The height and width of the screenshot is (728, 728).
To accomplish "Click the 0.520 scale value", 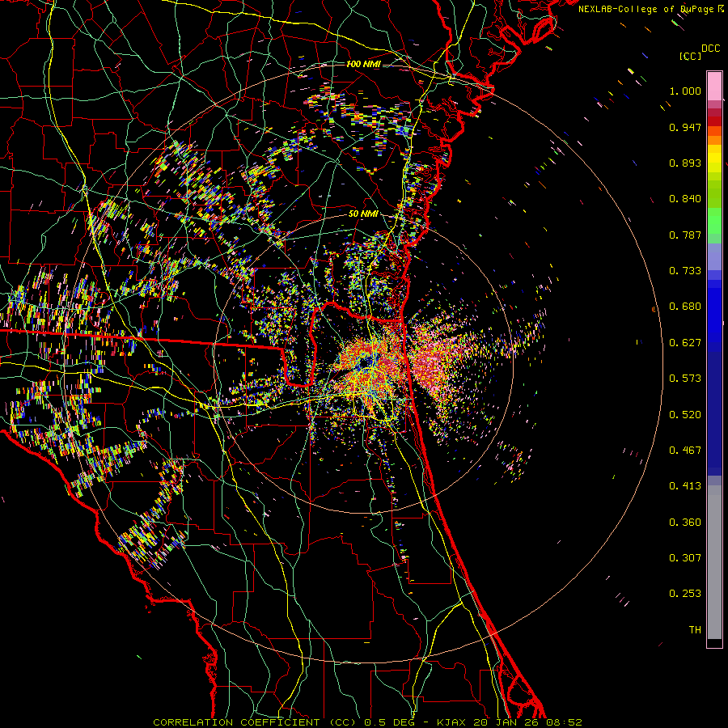I will 685,415.
